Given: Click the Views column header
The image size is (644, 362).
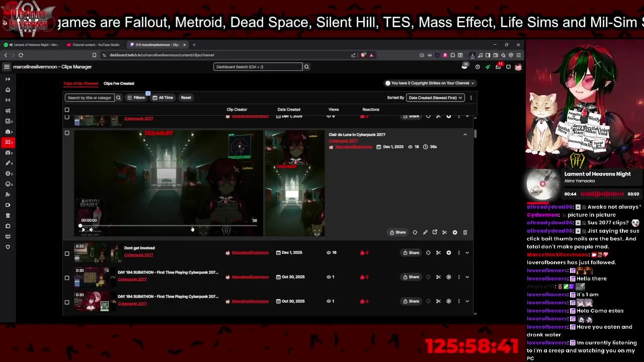Looking at the screenshot, I should click(x=334, y=110).
